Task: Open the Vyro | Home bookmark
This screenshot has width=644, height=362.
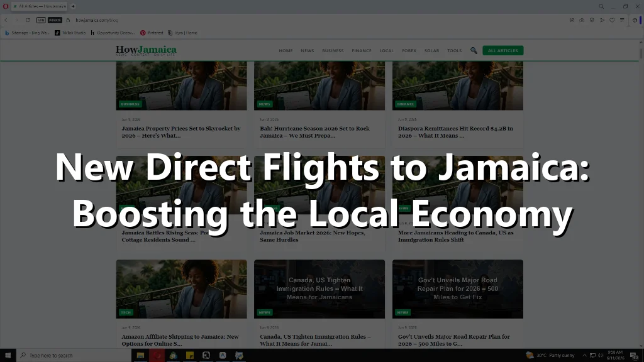Action: click(182, 33)
